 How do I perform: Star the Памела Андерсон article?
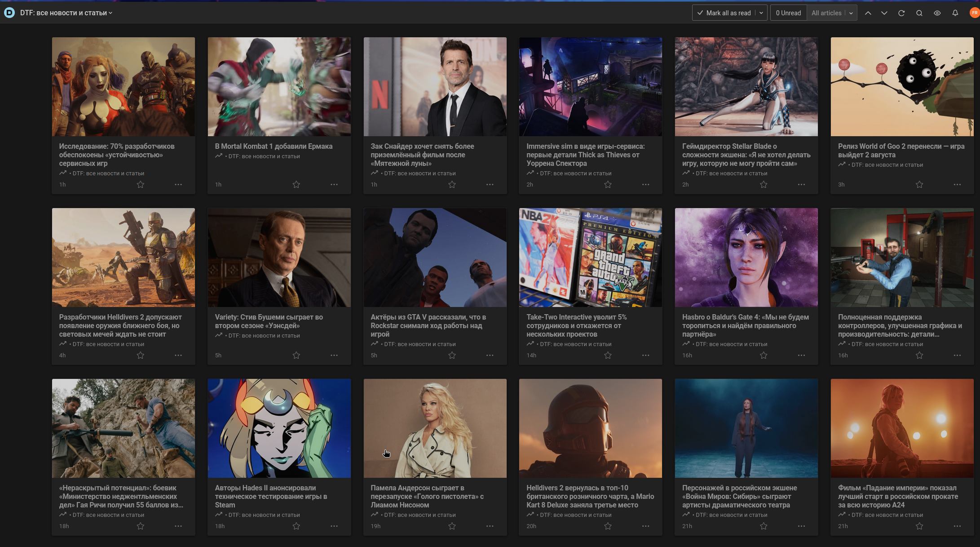click(452, 526)
